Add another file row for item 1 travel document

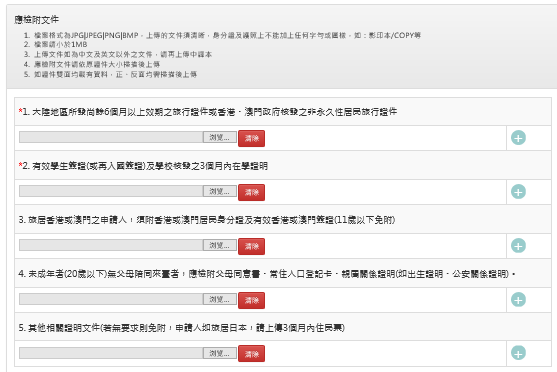518,138
